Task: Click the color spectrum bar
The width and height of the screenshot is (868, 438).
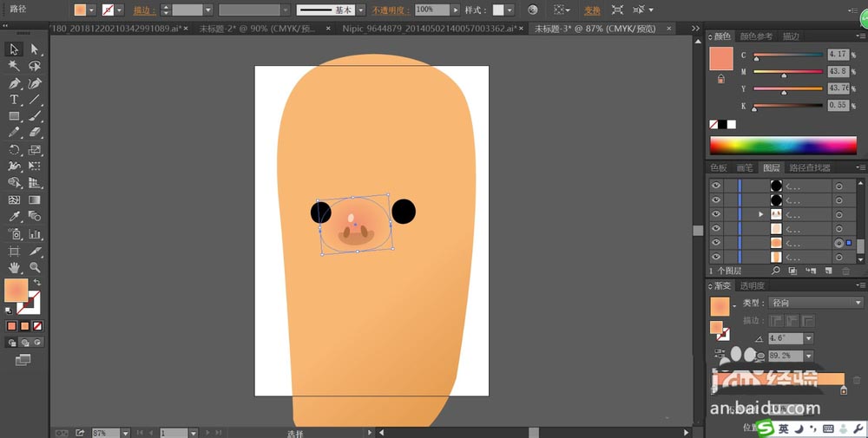Action: click(783, 146)
